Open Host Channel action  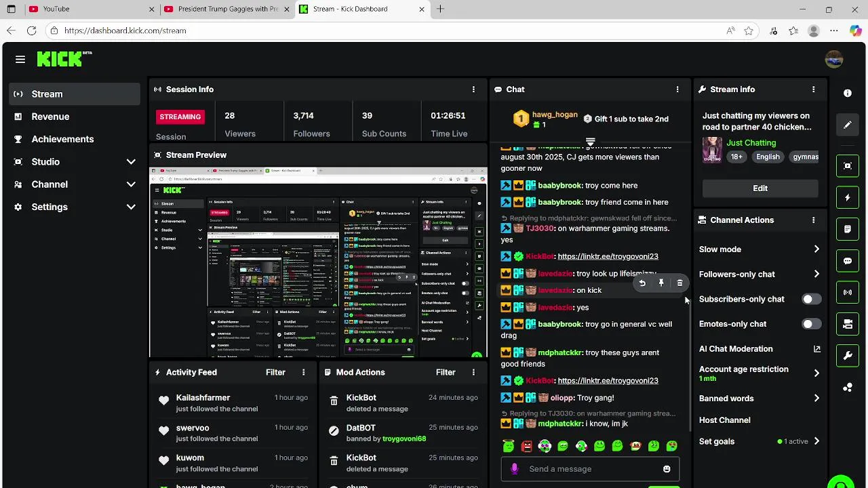[x=724, y=420]
